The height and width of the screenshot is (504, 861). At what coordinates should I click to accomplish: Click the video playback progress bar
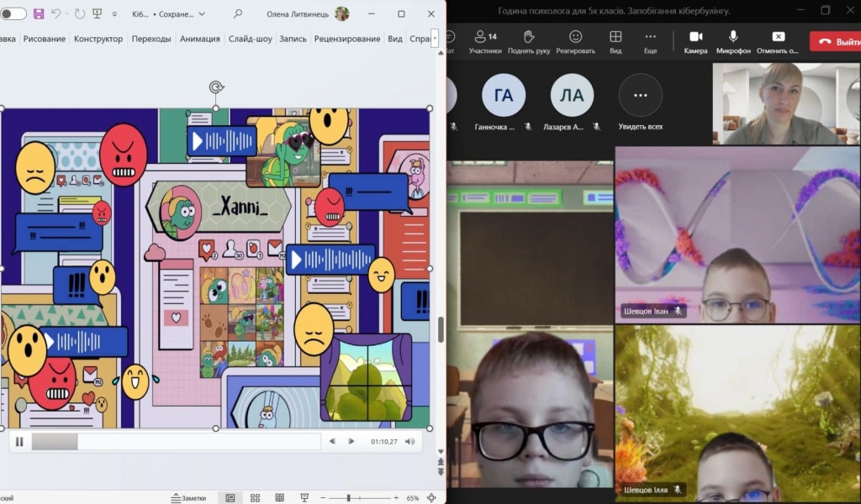176,442
